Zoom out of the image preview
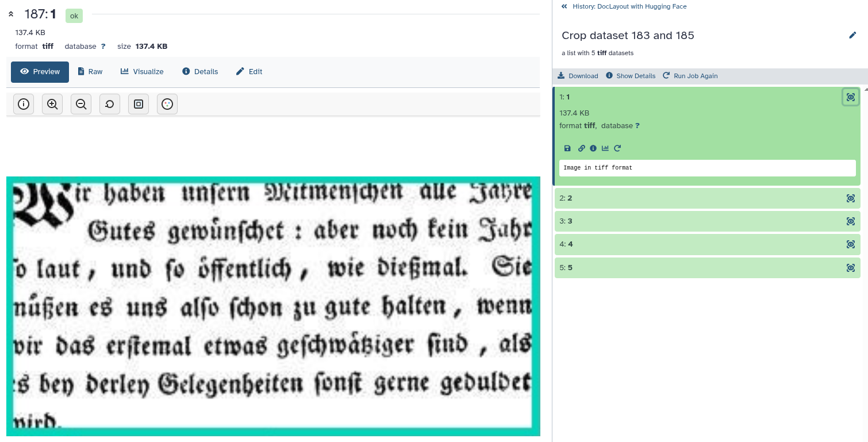Viewport: 868px width, 442px height. click(80, 104)
